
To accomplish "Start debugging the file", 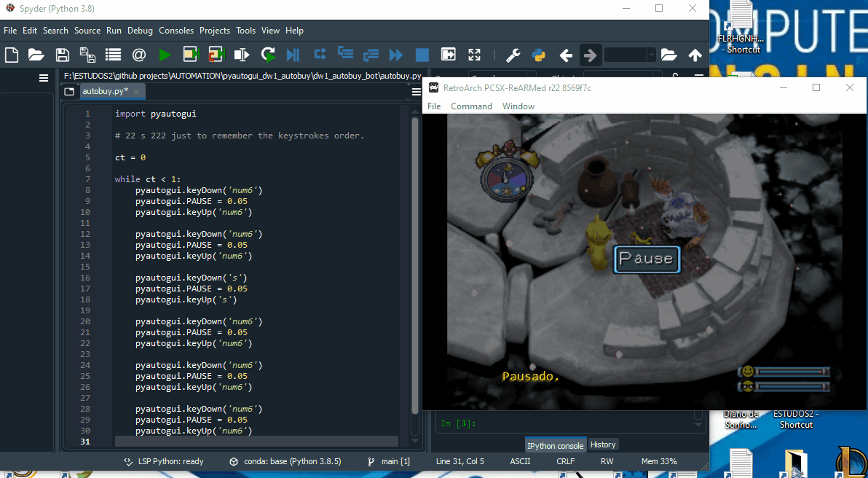I will pyautogui.click(x=293, y=55).
